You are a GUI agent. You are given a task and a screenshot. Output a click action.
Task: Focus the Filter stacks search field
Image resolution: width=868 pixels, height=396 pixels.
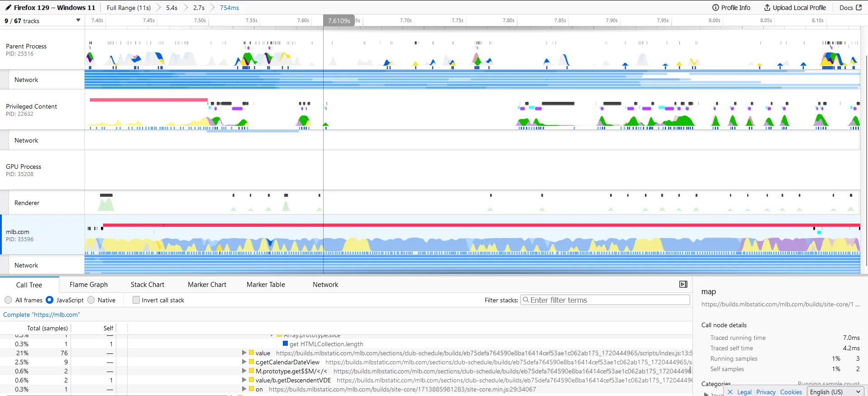click(x=605, y=300)
